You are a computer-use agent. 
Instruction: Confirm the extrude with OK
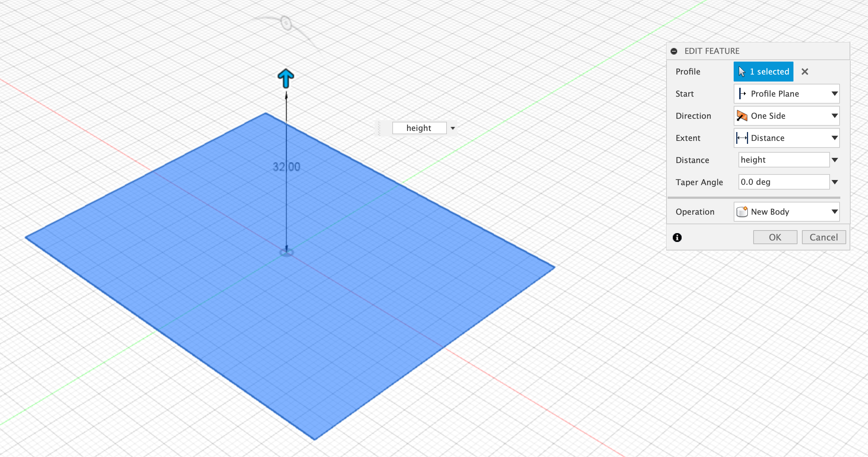tap(775, 237)
